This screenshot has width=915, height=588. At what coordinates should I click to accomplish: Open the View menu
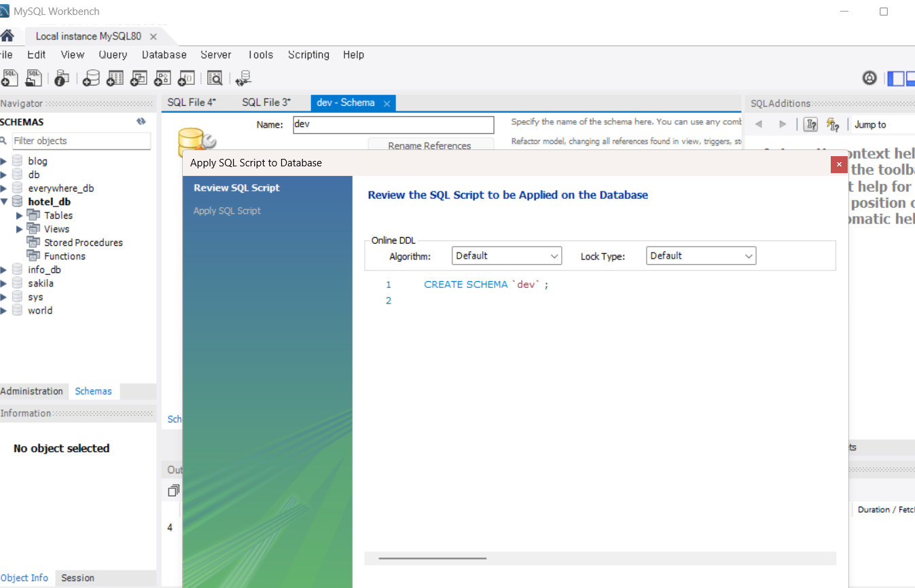(x=73, y=55)
